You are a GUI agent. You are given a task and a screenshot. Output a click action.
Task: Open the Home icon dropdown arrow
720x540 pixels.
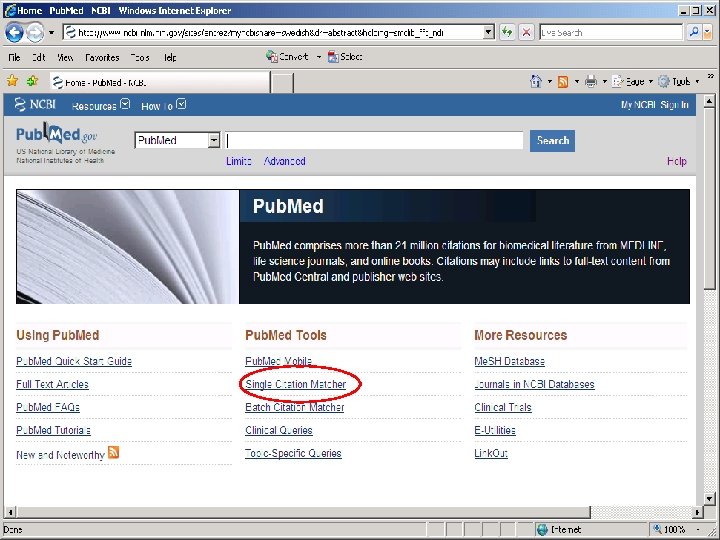pyautogui.click(x=550, y=82)
